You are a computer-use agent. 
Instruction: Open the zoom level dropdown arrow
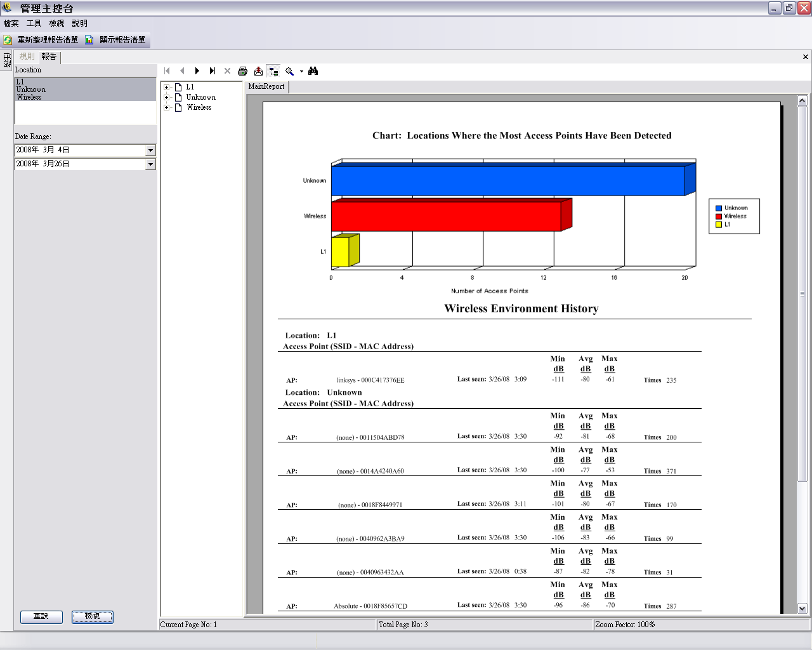click(301, 71)
